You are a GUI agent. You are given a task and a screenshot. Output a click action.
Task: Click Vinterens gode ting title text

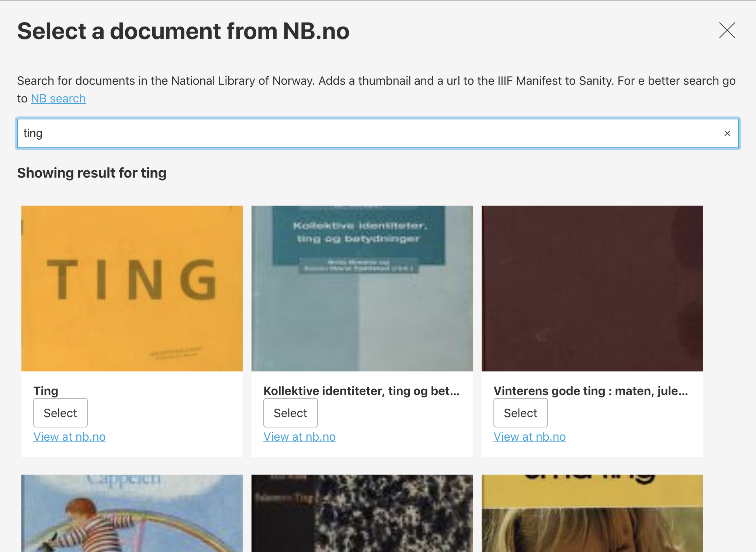pyautogui.click(x=591, y=391)
